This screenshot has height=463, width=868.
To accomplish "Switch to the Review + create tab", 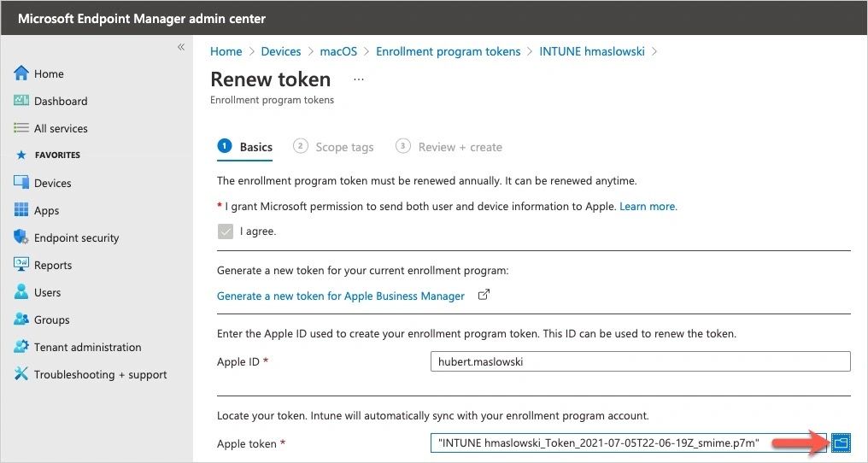I will [460, 147].
